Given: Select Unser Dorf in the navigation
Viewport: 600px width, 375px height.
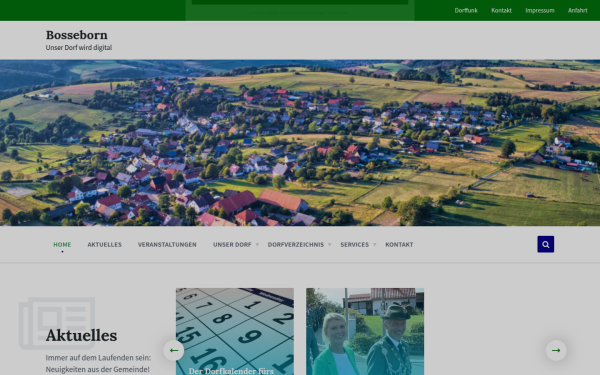Looking at the screenshot, I should (232, 245).
